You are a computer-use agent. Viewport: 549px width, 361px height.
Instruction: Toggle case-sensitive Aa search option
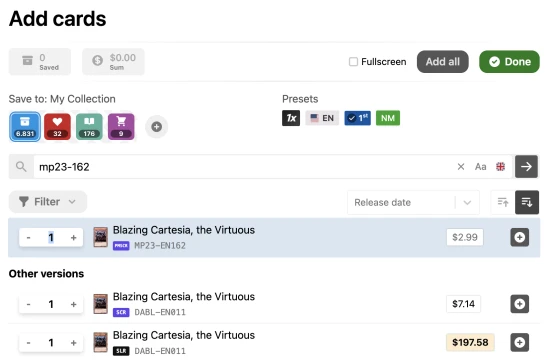click(480, 167)
